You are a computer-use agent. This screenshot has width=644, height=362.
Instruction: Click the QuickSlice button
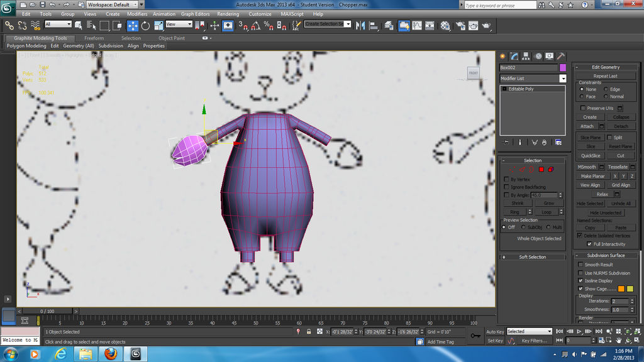coord(591,156)
